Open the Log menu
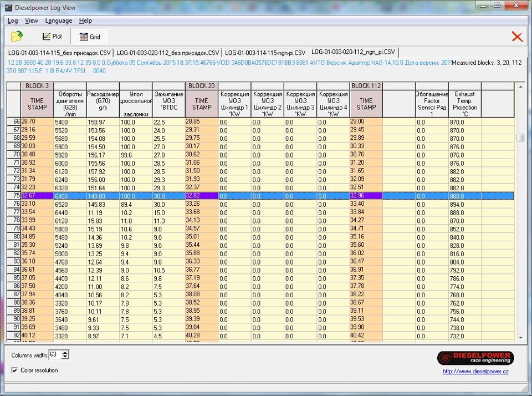 [x=12, y=21]
